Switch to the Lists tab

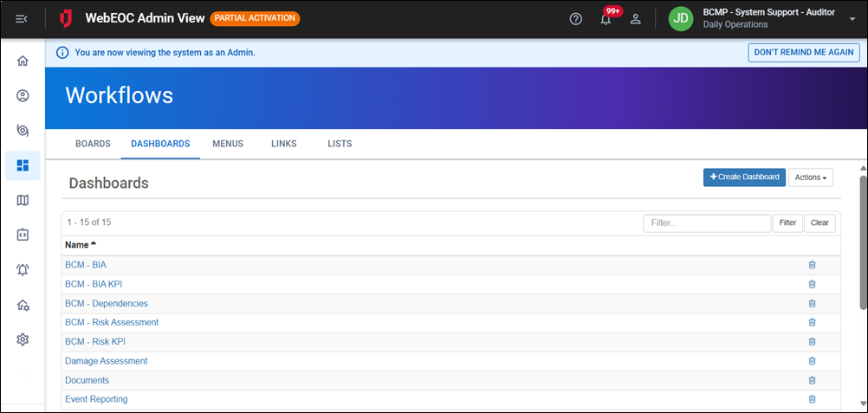click(x=340, y=144)
